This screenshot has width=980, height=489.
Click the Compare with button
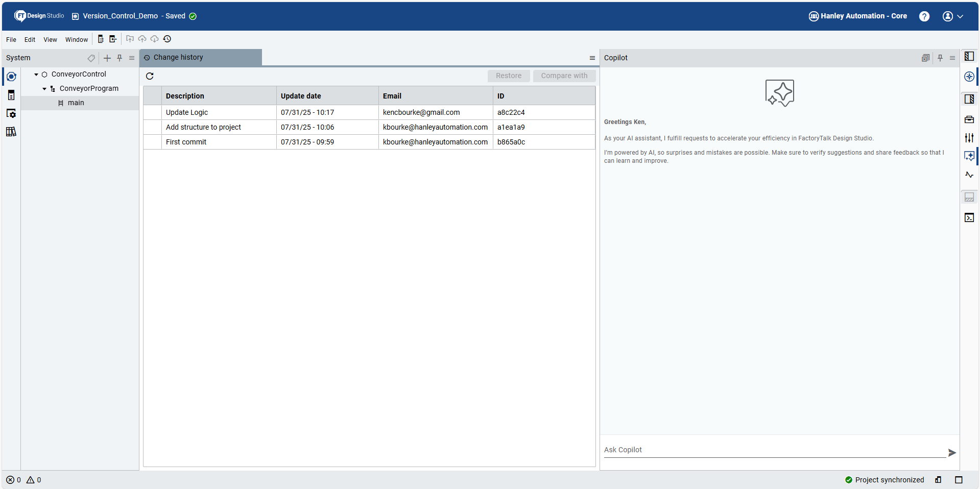[x=564, y=76]
